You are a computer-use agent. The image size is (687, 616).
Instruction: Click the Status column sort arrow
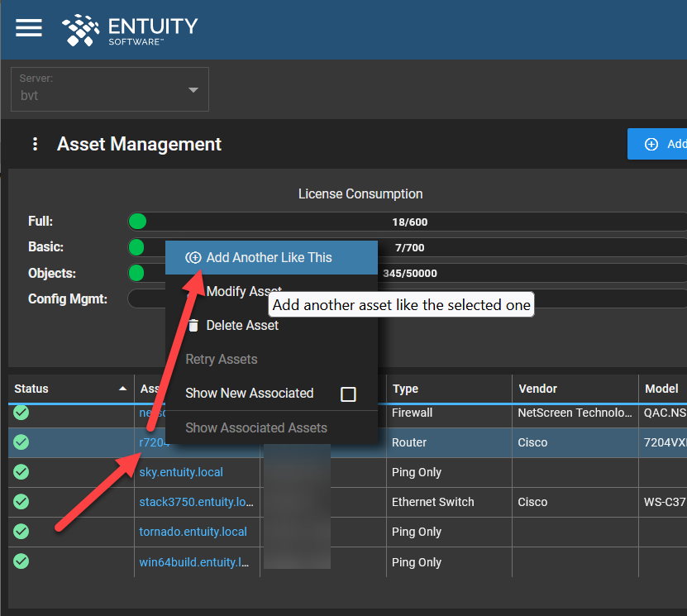pyautogui.click(x=122, y=388)
